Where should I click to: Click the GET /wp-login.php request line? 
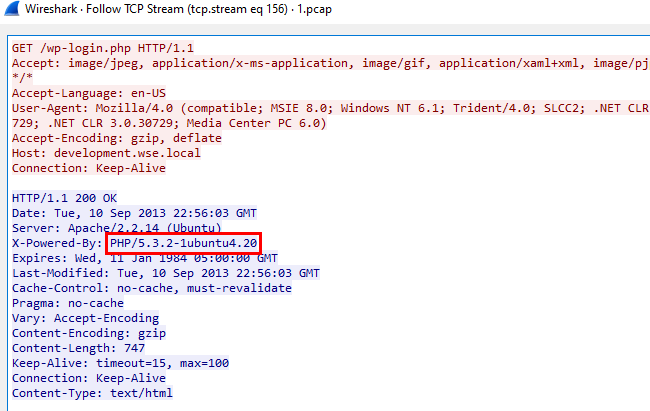tap(103, 48)
